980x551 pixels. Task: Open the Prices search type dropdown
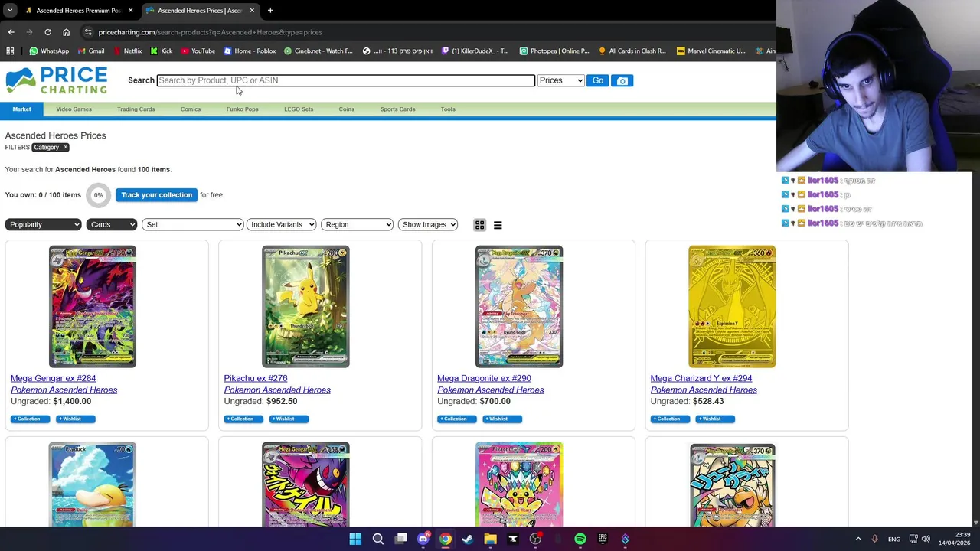pos(560,80)
